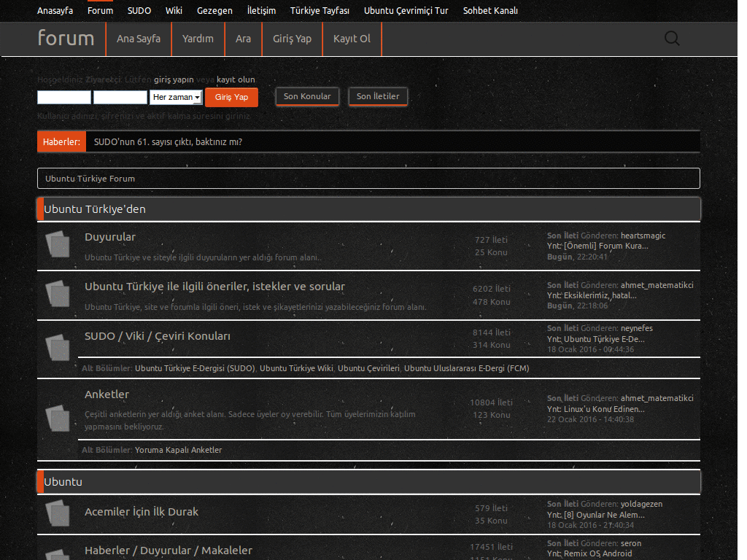Screen dimensions: 747x560
Task: Click the 727 İleti count text
Action: [x=491, y=240]
